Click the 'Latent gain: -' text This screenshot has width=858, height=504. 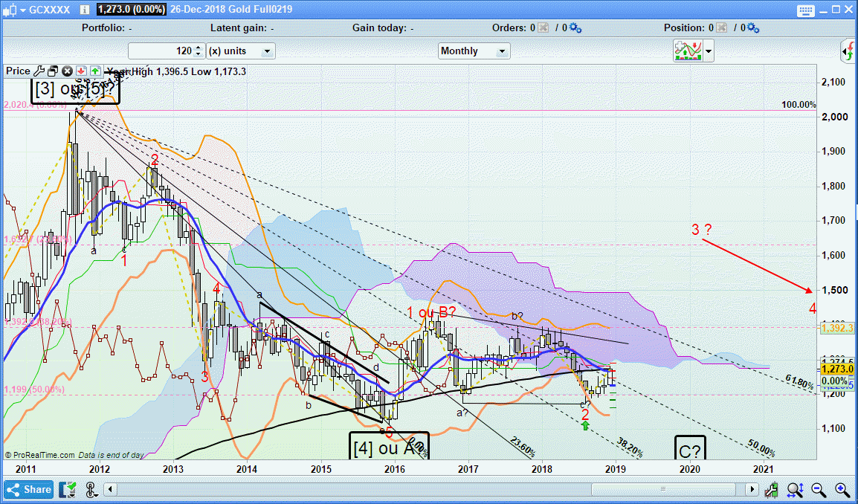click(242, 28)
